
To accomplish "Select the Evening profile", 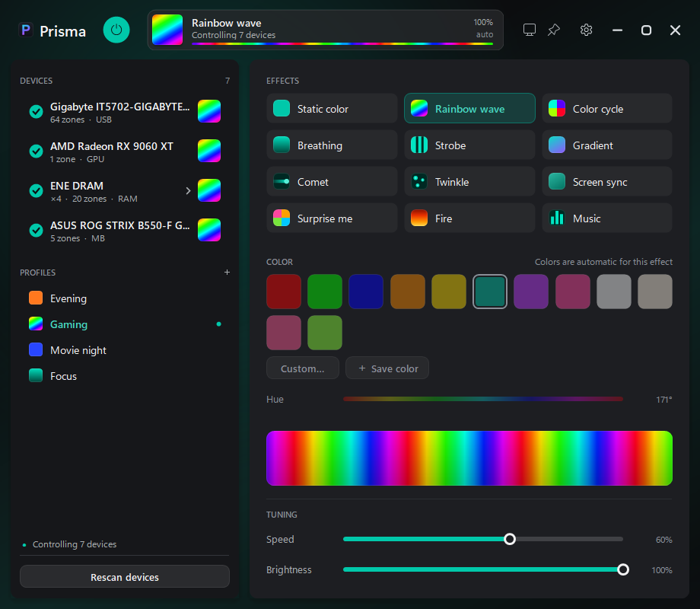I will pos(125,298).
